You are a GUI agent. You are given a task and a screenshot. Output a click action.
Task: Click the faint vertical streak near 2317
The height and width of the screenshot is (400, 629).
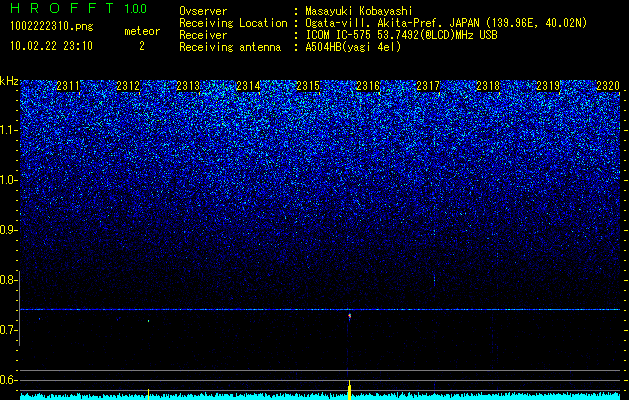(434, 280)
